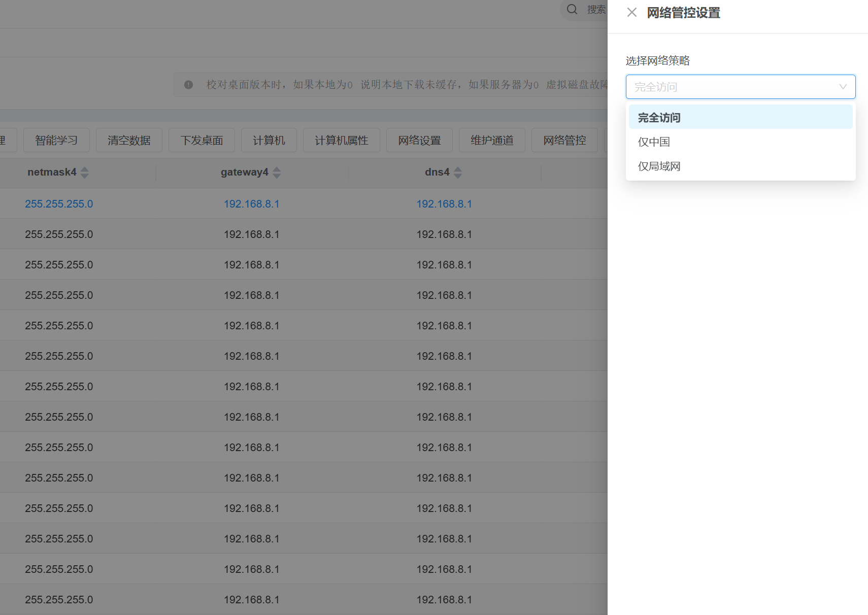Click the 智能学习 button
This screenshot has height=615, width=868.
coord(56,141)
